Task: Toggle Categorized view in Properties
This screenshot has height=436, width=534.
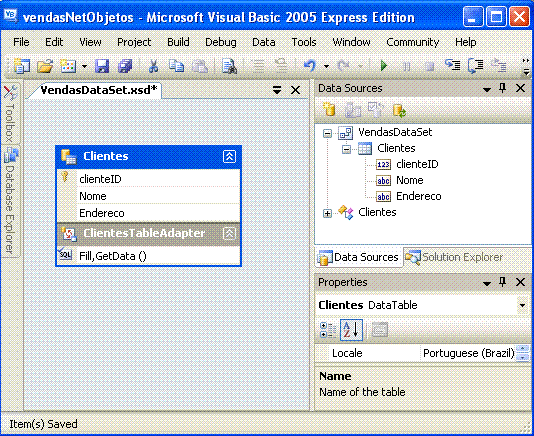Action: coord(328,330)
